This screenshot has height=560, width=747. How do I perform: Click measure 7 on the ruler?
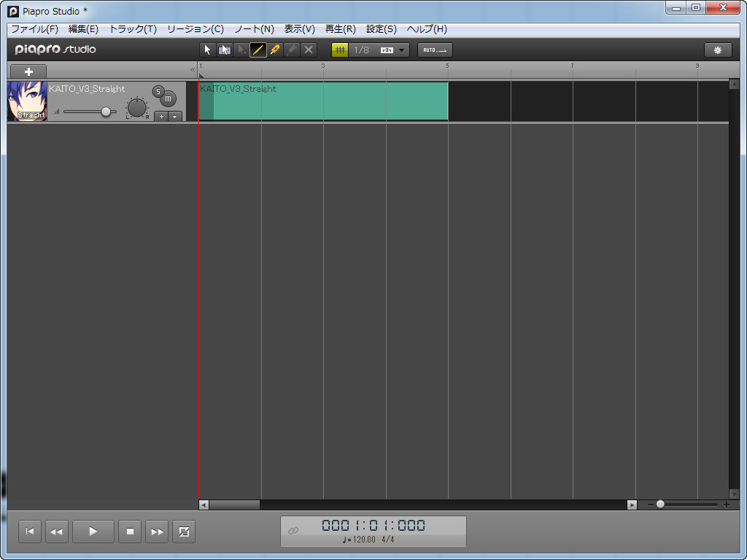coord(572,66)
